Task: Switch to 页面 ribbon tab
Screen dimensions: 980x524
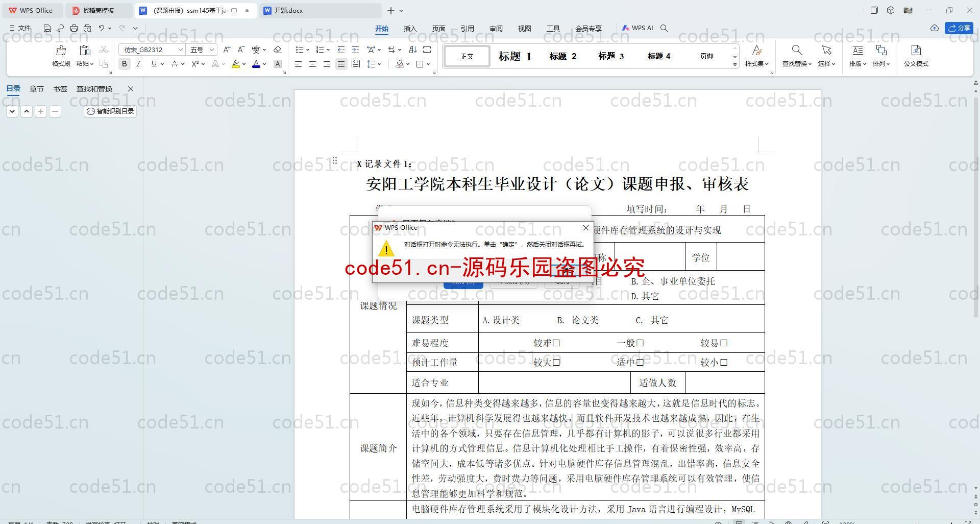Action: point(438,29)
